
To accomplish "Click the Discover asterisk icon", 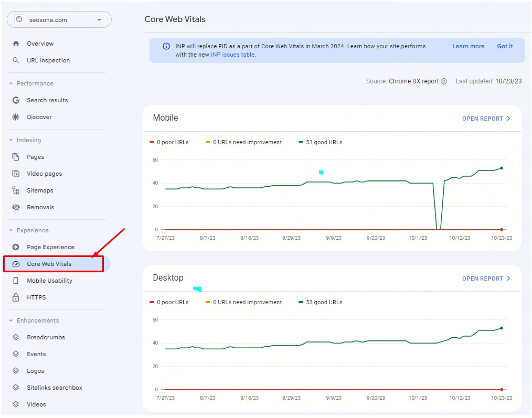I will click(16, 117).
